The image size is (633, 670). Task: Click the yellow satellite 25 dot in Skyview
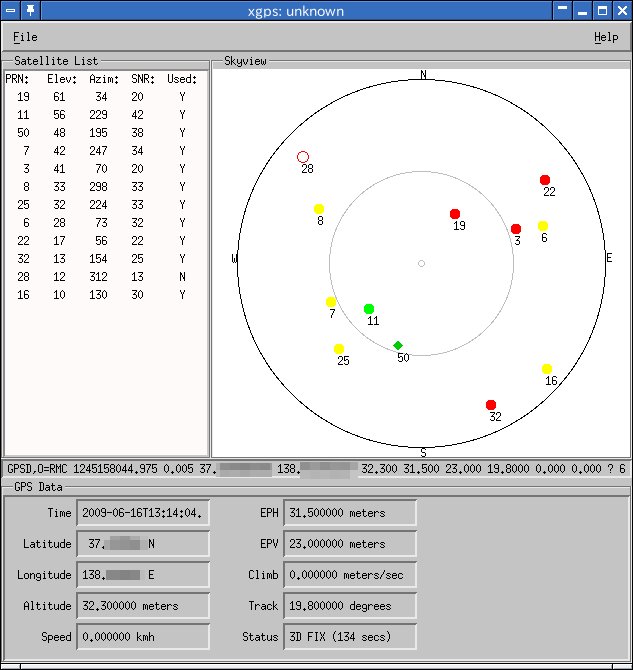pos(339,349)
